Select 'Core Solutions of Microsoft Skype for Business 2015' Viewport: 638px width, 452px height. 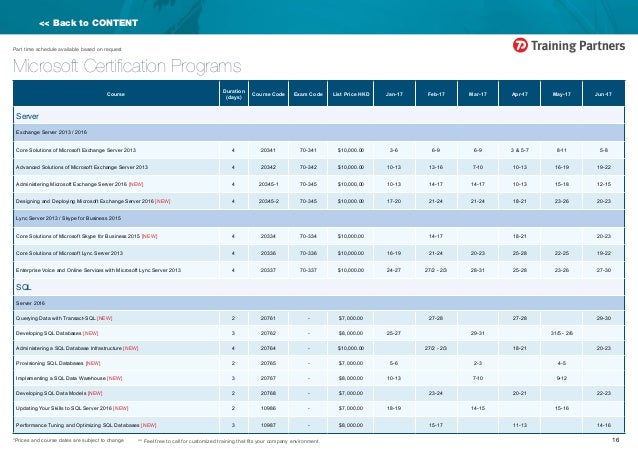(x=86, y=236)
